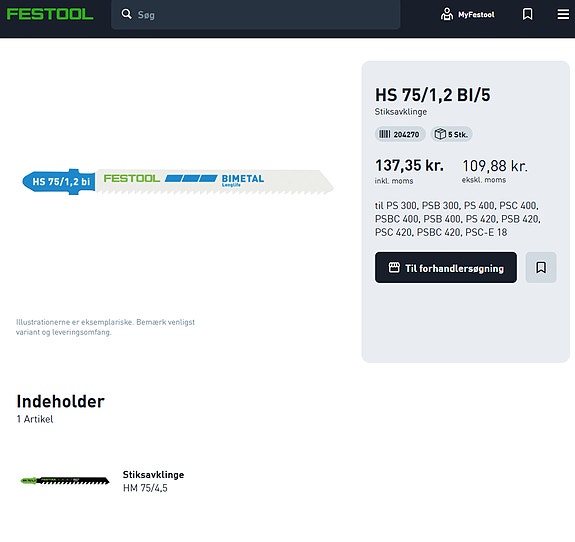575x542 pixels.
Task: Select the article number 204270 badge
Action: coord(400,134)
